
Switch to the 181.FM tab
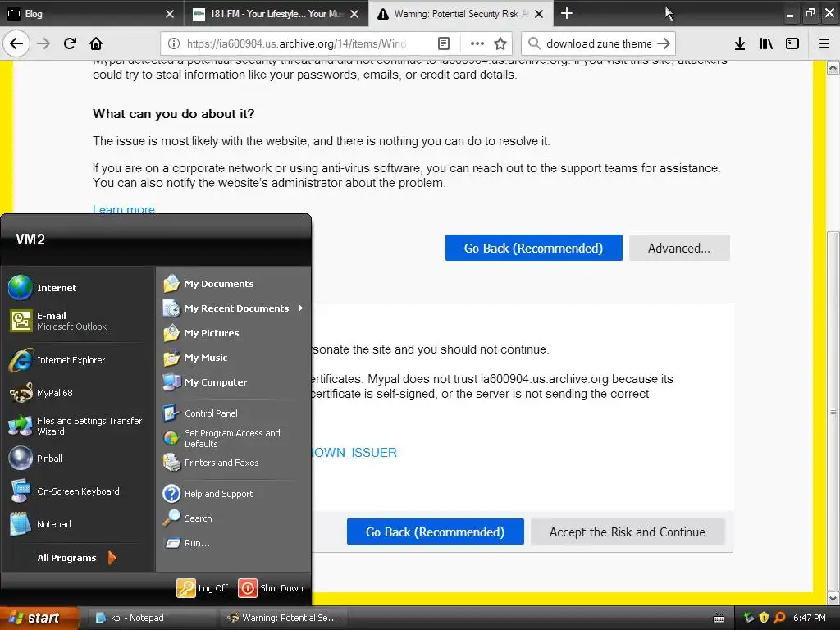[276, 13]
